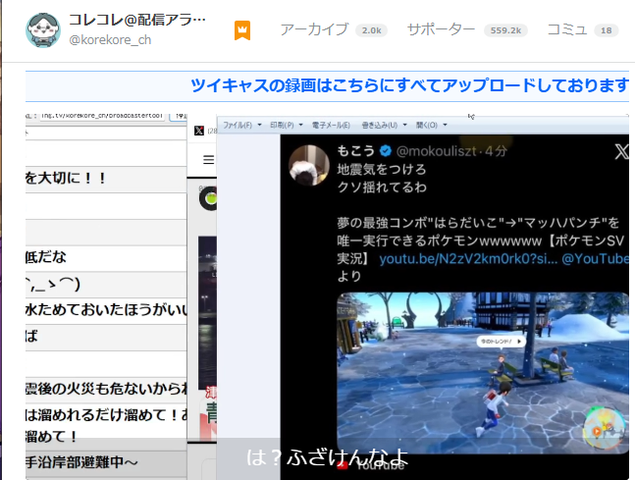Open the サポーター tab
635x480 pixels.
[x=441, y=30]
